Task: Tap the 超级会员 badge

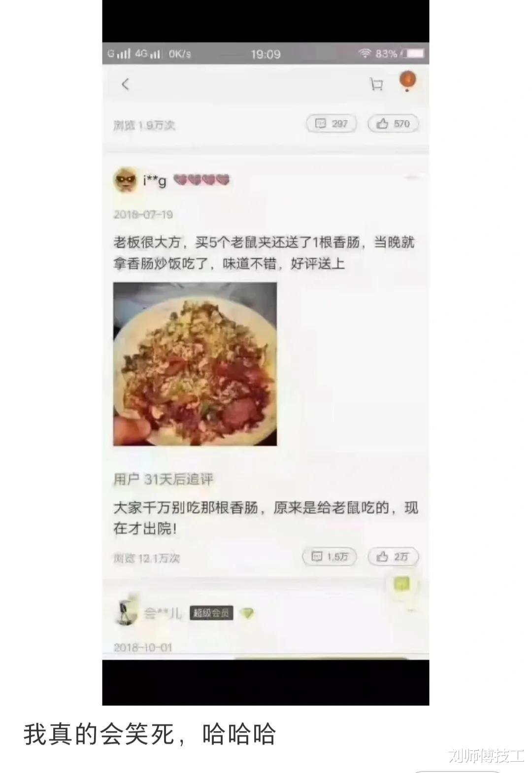Action: 211,613
